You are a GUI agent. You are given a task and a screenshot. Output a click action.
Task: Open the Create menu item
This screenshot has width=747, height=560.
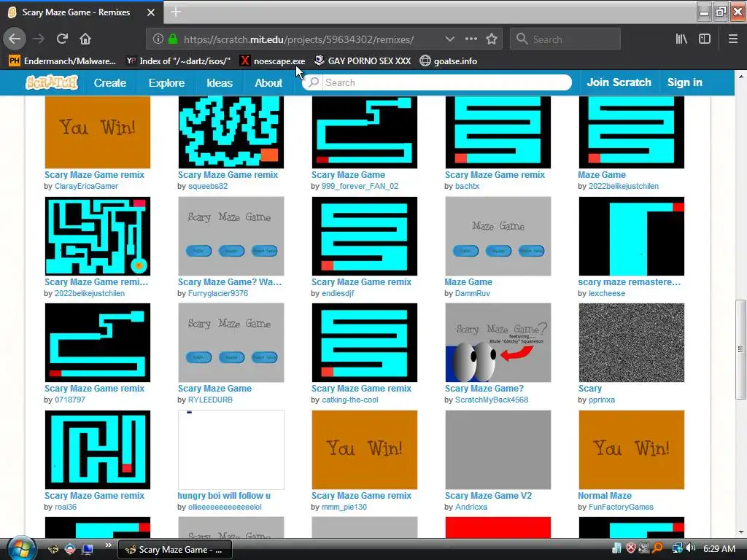[x=110, y=83]
